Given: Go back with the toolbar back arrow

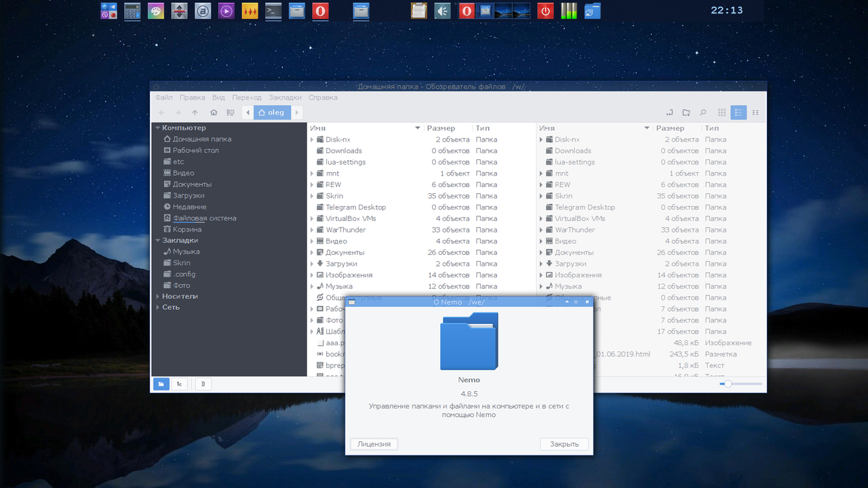Looking at the screenshot, I should (x=161, y=113).
